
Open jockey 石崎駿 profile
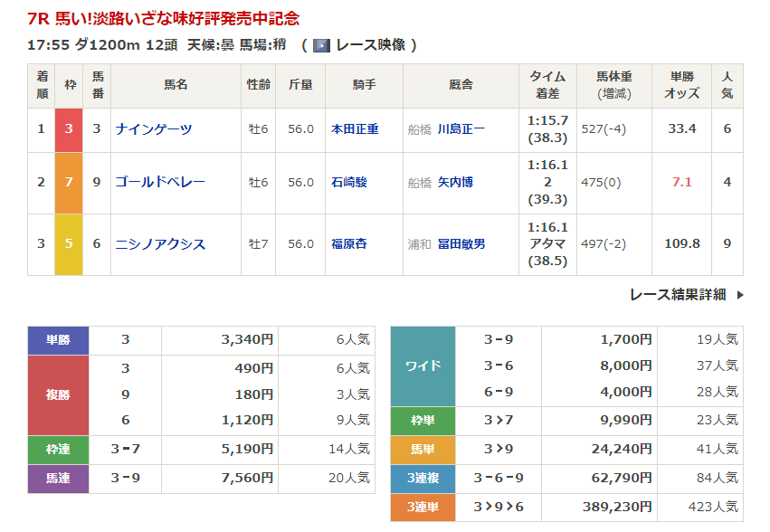tap(348, 182)
